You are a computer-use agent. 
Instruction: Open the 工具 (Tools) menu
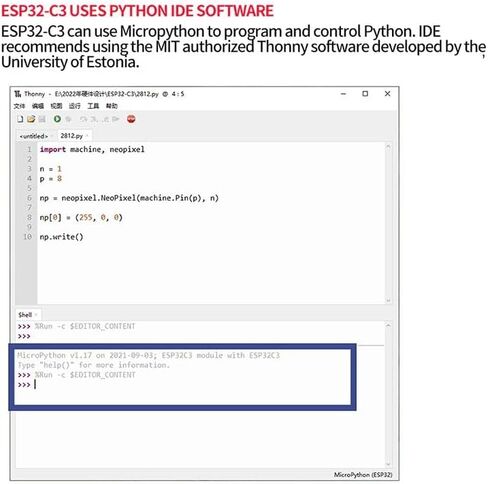(93, 106)
